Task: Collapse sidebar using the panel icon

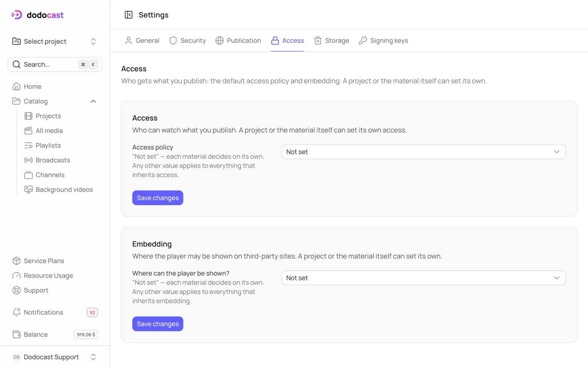Action: click(x=129, y=15)
